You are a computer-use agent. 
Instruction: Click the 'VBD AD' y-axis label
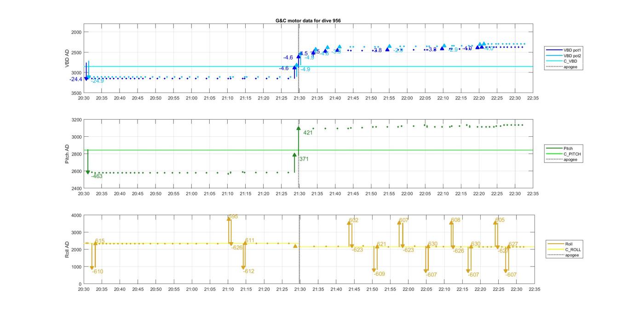point(67,59)
